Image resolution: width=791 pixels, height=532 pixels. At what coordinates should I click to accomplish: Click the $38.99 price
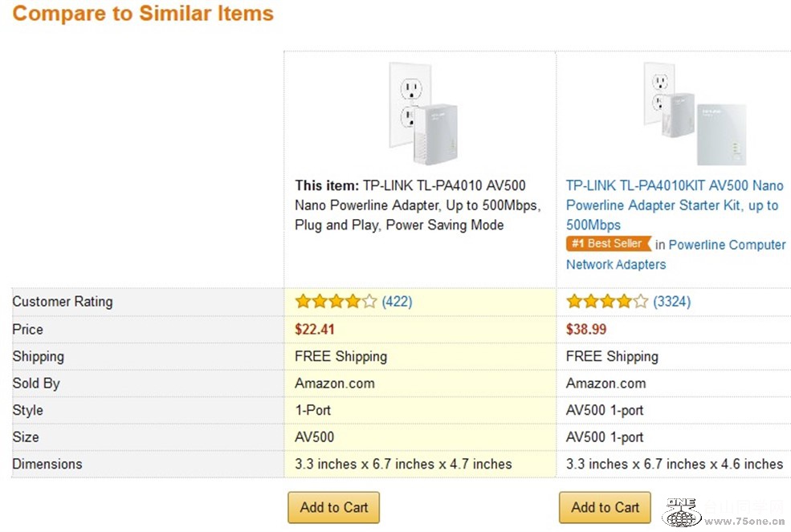[x=586, y=329]
